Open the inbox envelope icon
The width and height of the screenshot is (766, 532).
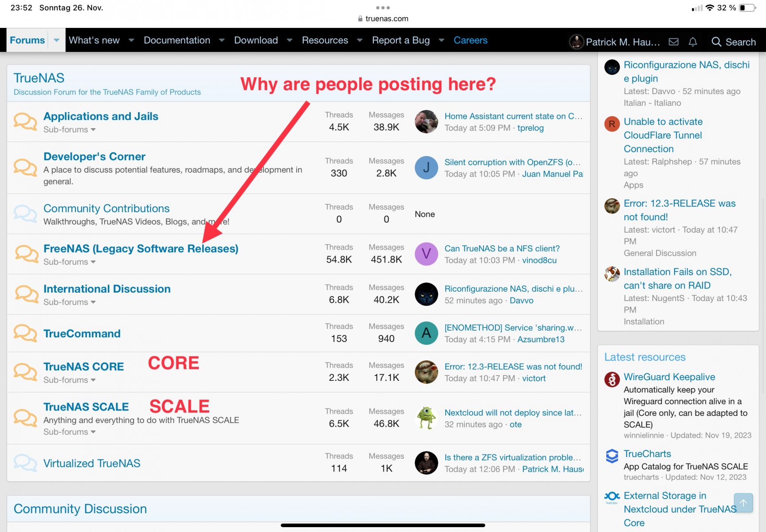tap(673, 42)
